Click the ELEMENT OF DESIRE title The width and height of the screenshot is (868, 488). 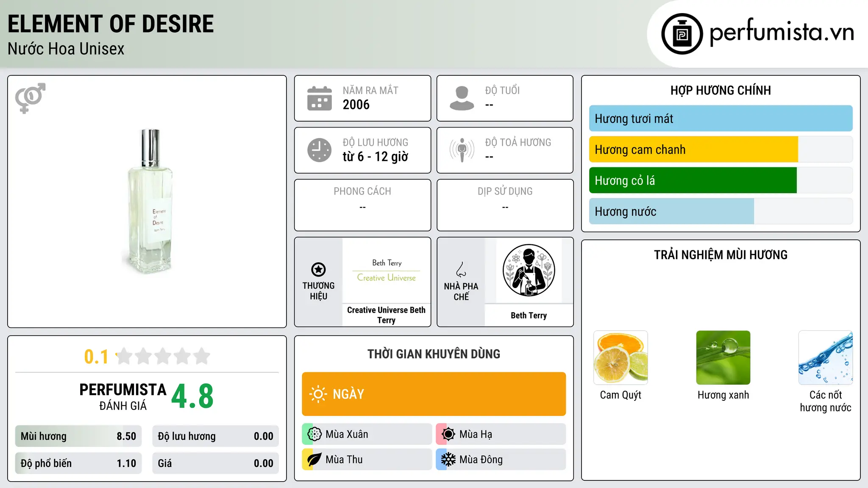click(111, 24)
